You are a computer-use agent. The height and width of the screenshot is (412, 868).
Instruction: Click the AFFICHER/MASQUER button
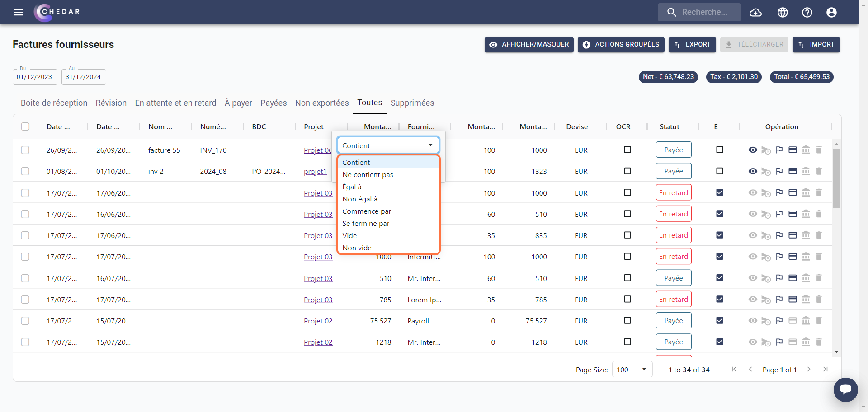(529, 45)
